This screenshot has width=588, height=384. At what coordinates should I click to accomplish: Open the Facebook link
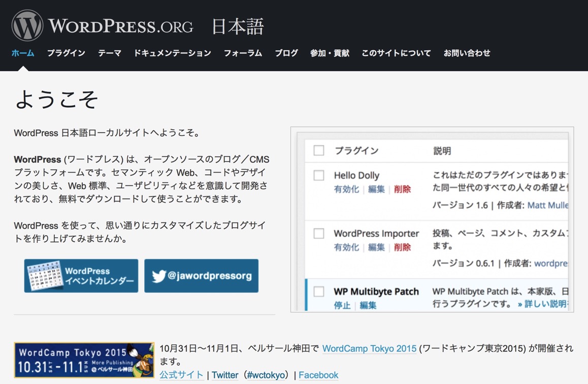pos(318,375)
